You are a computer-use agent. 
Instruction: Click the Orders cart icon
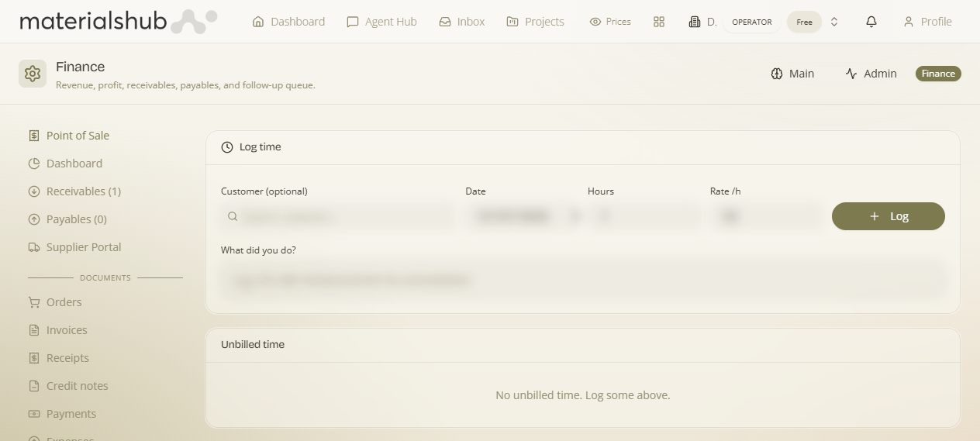pos(34,302)
